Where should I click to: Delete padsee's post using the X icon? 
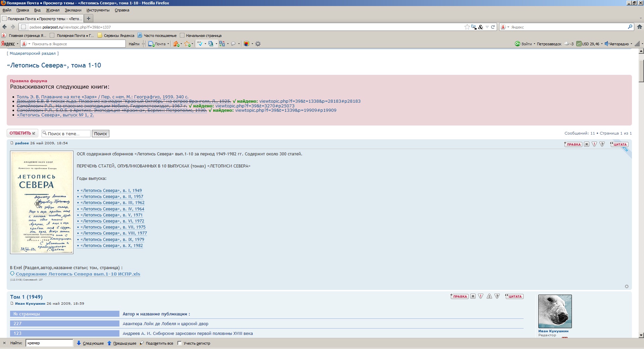coord(586,144)
